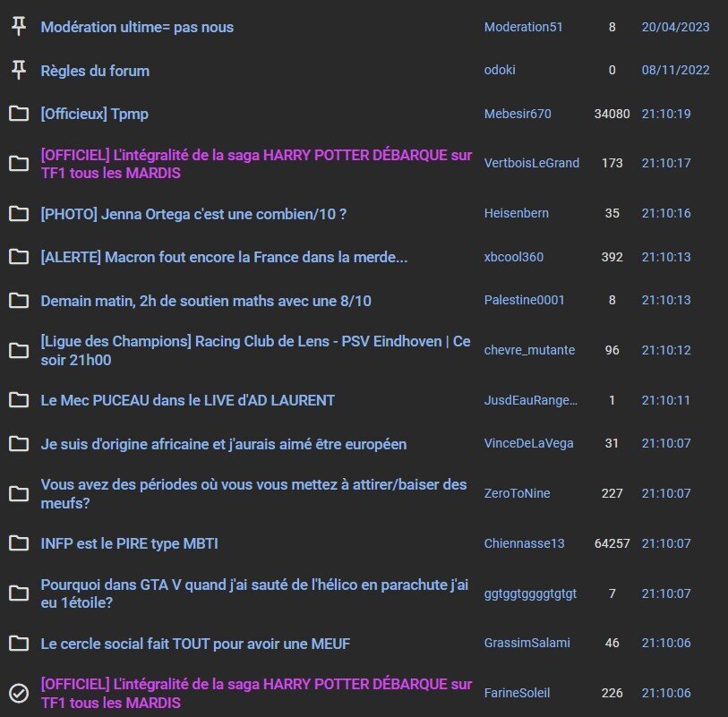The width and height of the screenshot is (728, 717).
Task: Open Vous avez des périodes topic
Action: coord(254,493)
